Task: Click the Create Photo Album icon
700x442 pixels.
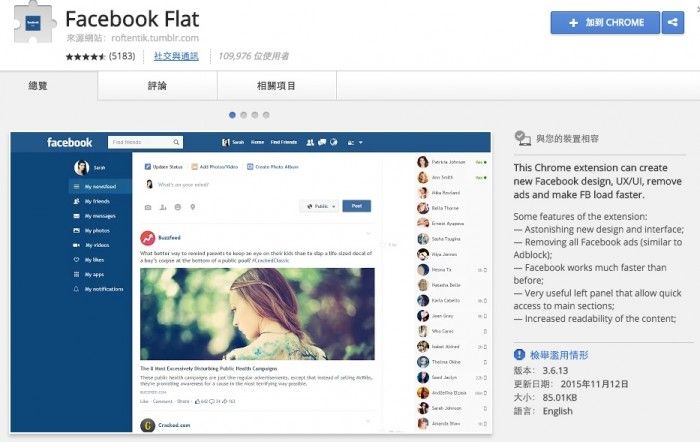Action: [x=250, y=167]
